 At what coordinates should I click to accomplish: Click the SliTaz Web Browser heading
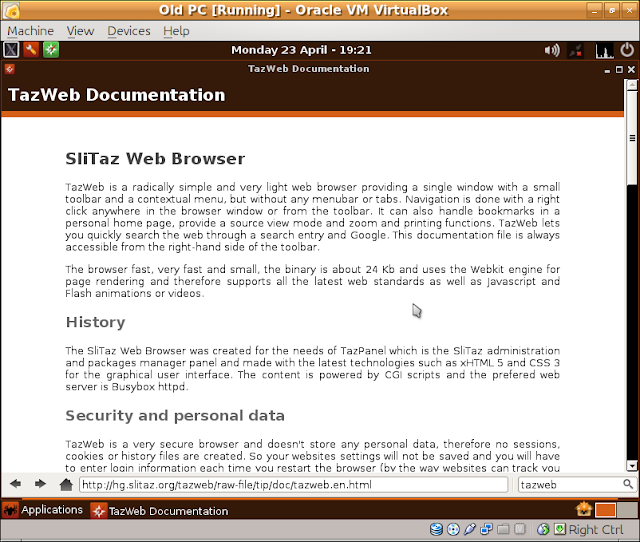coord(155,158)
